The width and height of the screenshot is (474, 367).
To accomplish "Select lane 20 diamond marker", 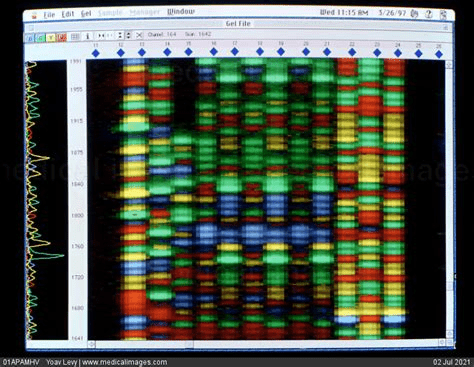I will (x=306, y=52).
